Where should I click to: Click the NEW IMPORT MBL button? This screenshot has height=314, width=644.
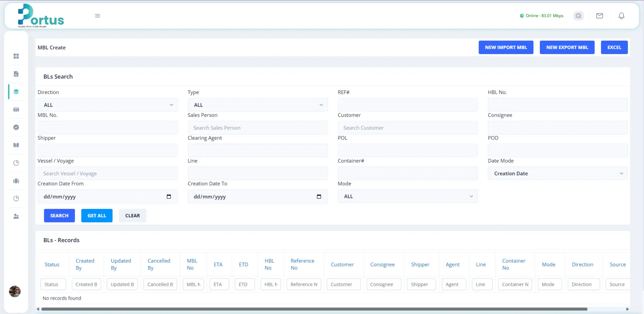click(x=506, y=47)
